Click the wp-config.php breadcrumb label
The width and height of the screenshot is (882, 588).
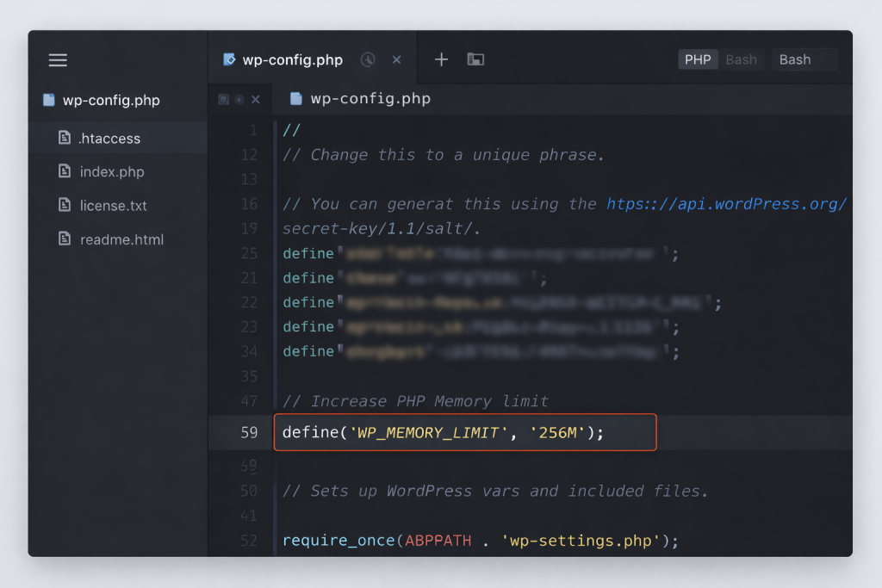tap(370, 99)
